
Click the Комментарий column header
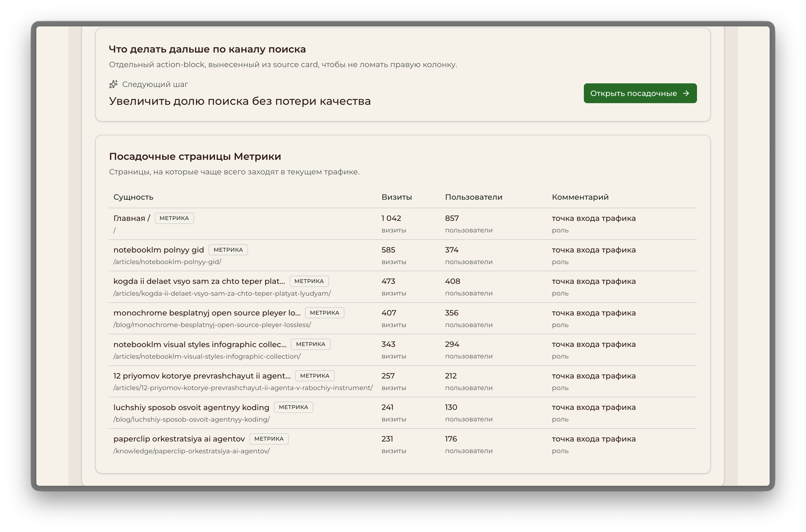pos(580,197)
